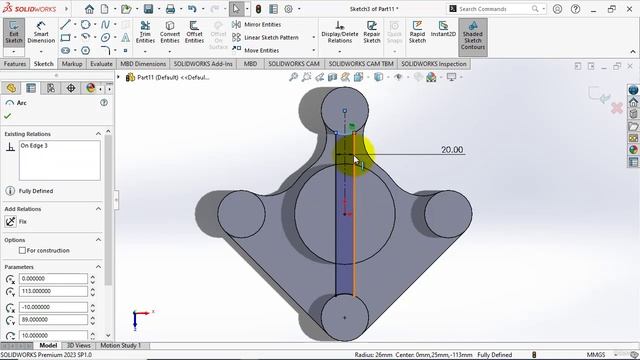Open SOLIDWORKS Add-Ins tab
Image resolution: width=640 pixels, height=360 pixels.
tap(203, 64)
